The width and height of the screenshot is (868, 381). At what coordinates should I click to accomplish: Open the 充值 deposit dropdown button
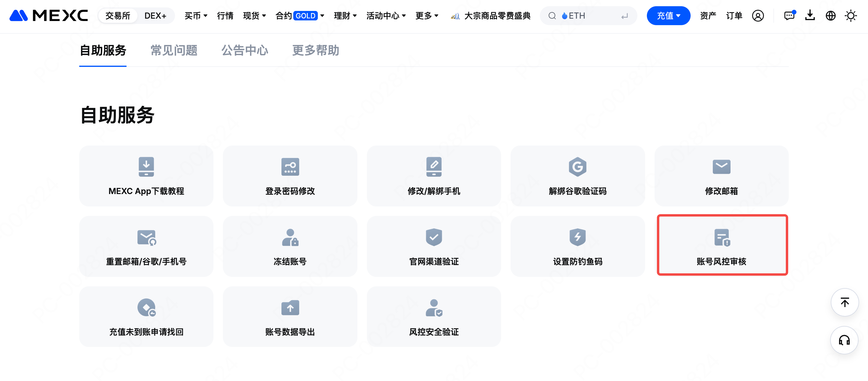click(668, 16)
